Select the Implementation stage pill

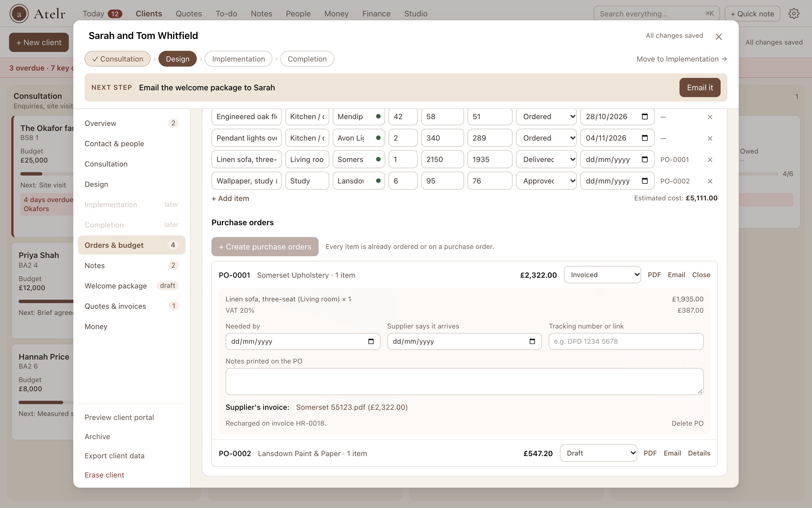[x=238, y=59]
